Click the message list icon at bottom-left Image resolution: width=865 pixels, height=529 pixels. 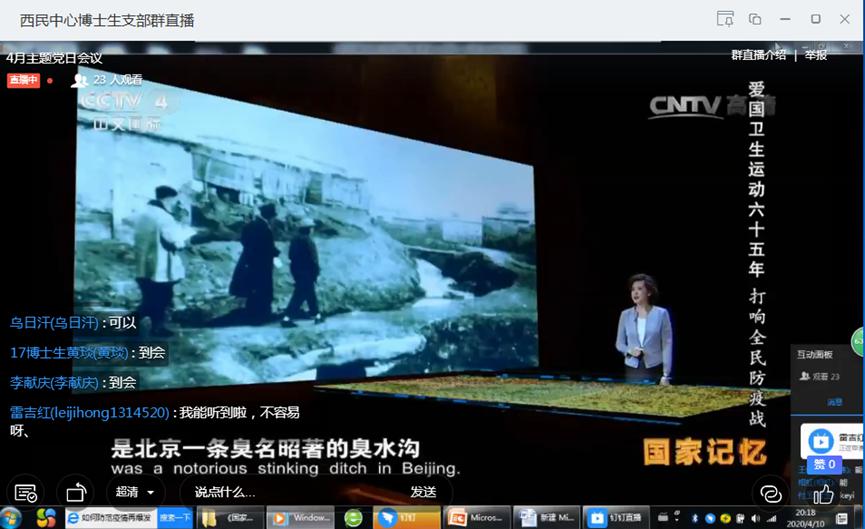point(26,492)
